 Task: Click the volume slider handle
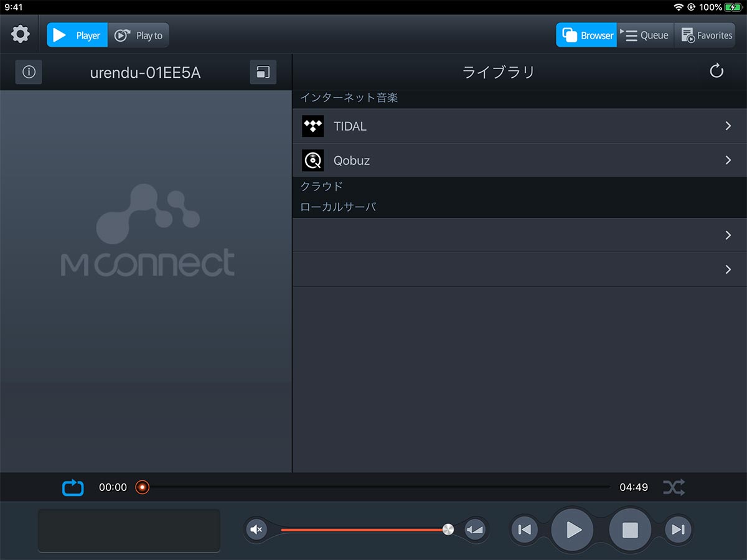coord(448,530)
